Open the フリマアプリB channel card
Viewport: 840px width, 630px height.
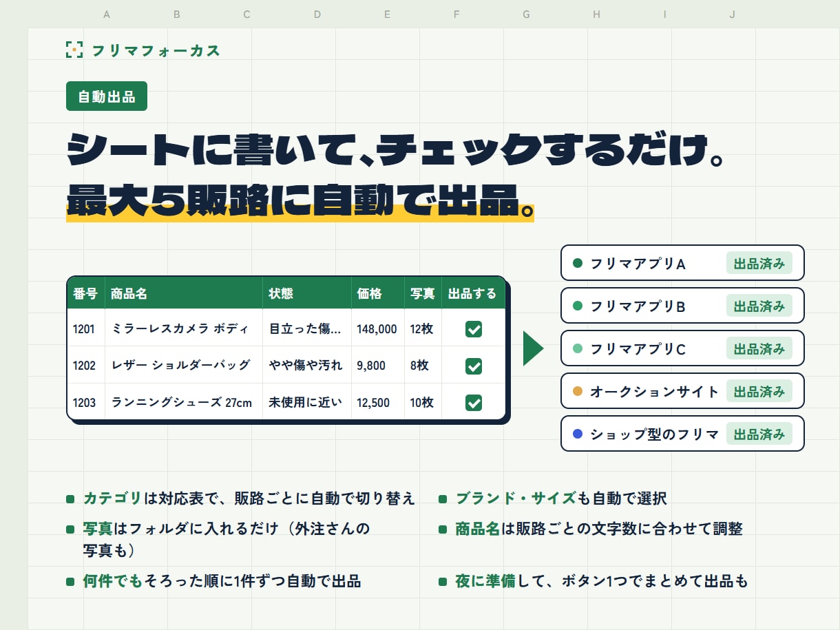682,306
